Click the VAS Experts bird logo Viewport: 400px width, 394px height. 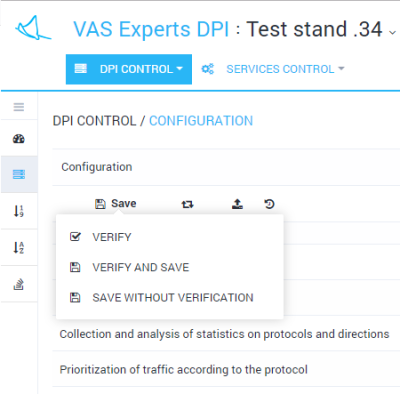[x=33, y=28]
